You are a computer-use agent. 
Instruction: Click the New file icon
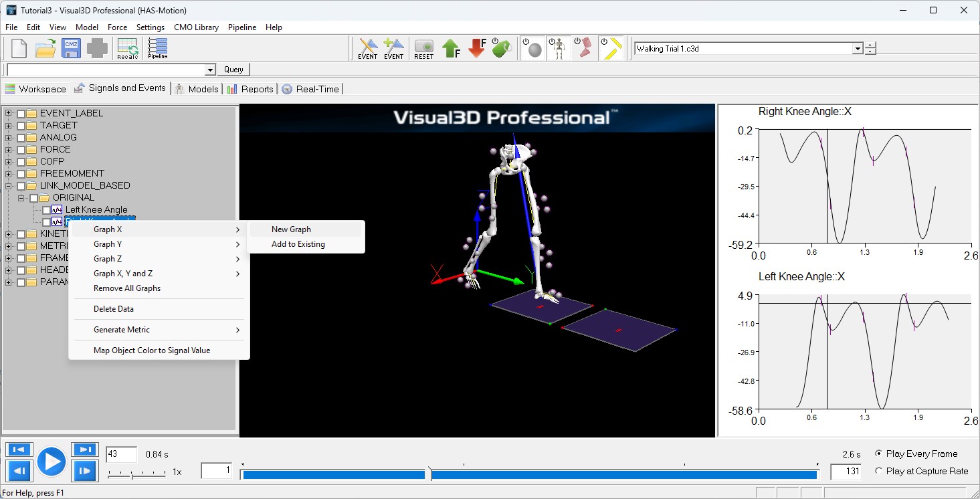(19, 48)
